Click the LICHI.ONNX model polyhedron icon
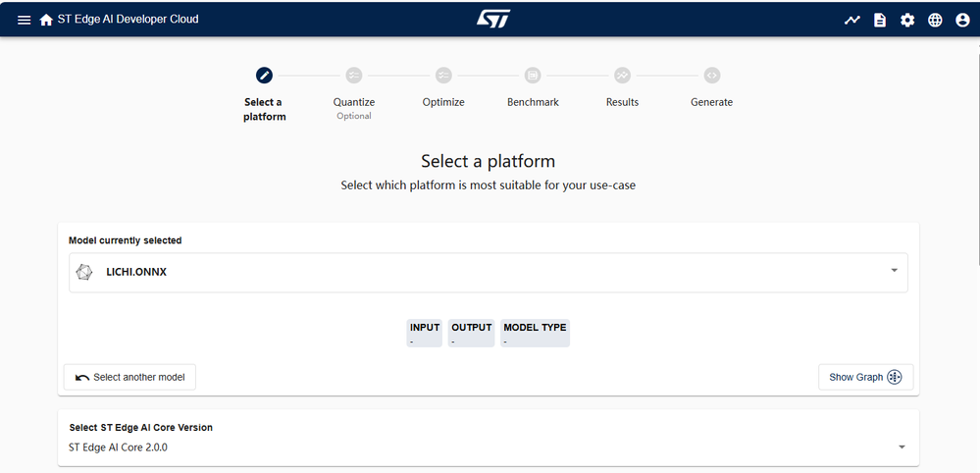 pos(83,273)
